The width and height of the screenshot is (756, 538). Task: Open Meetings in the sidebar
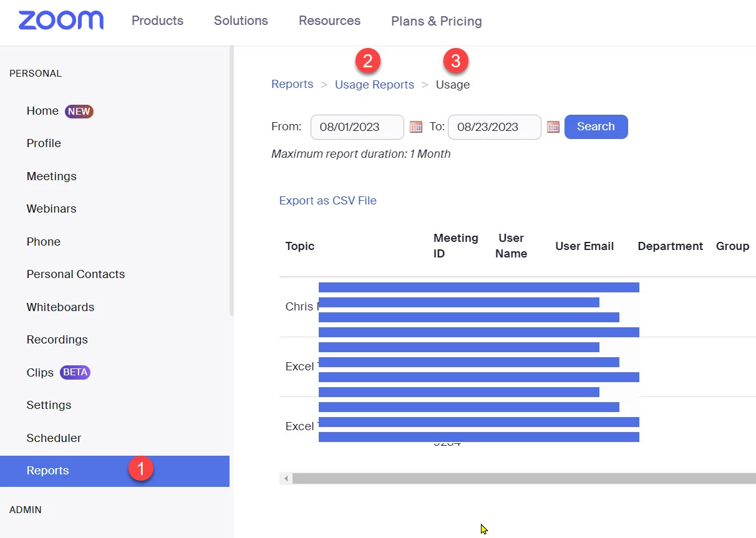point(51,176)
